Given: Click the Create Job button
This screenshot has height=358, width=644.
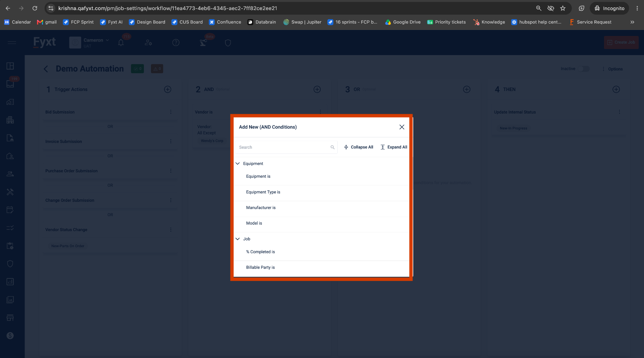Looking at the screenshot, I should 621,42.
